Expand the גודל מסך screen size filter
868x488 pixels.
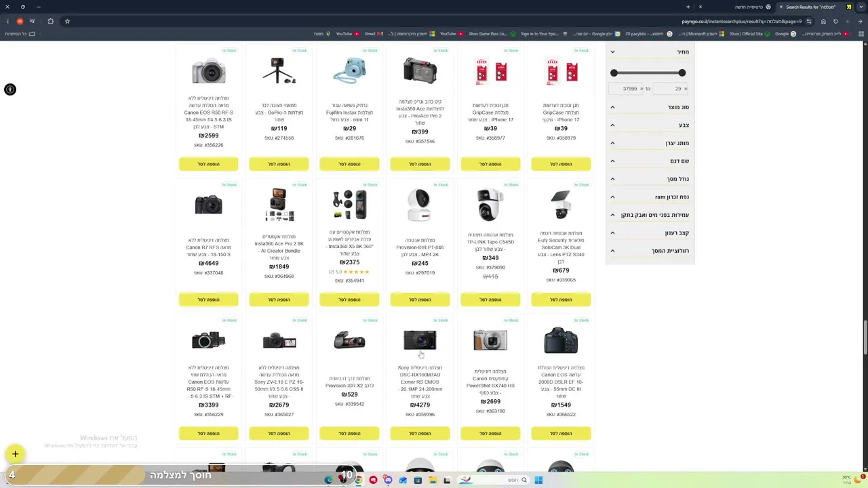pyautogui.click(x=650, y=179)
